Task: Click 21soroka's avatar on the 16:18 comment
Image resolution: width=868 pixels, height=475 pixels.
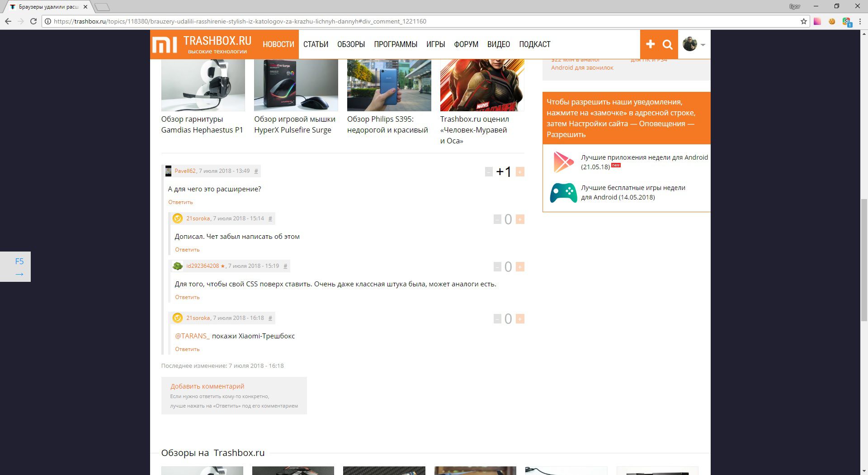Action: (x=178, y=318)
